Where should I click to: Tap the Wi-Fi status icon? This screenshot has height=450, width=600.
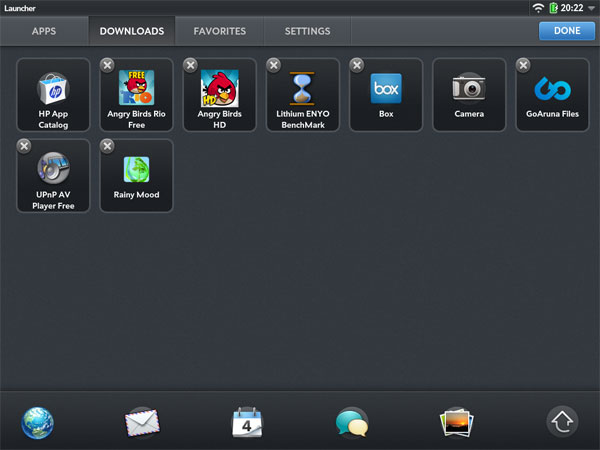point(538,8)
